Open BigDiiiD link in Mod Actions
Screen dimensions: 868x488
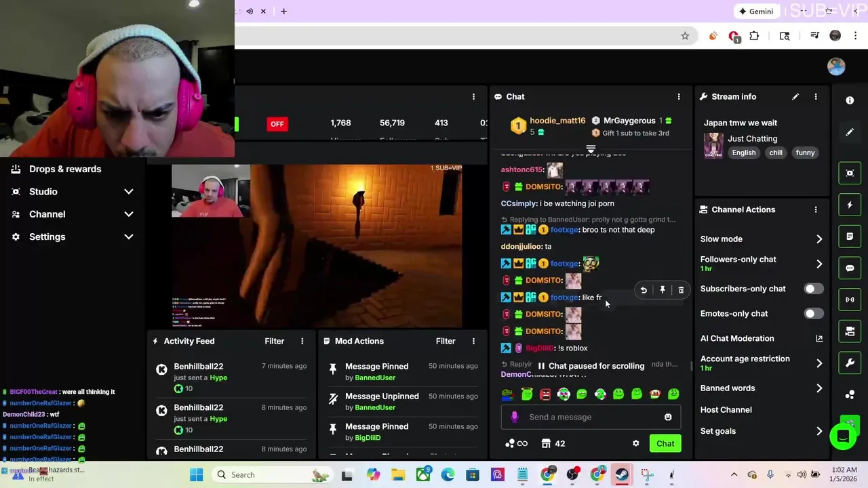click(368, 438)
